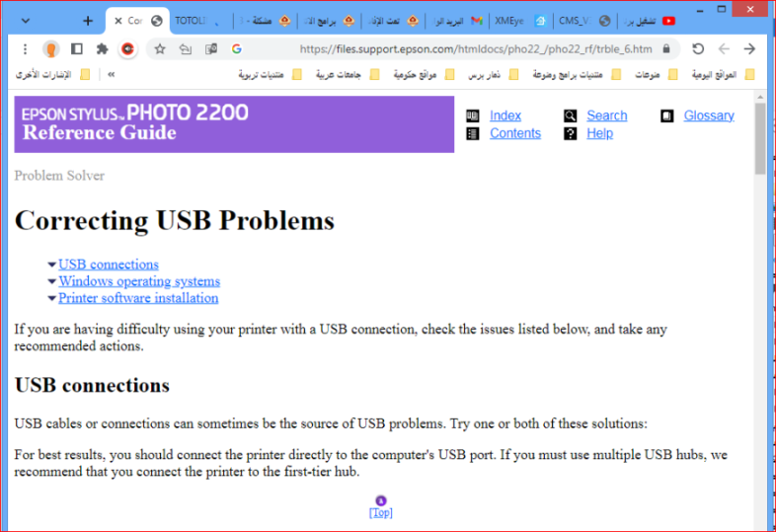The image size is (776, 532).
Task: Open the Glossary link
Action: click(709, 115)
